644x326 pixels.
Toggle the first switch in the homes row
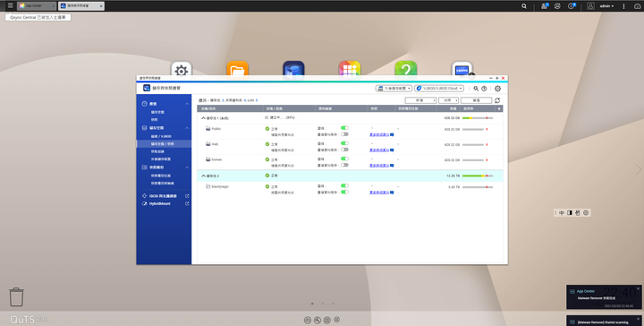pyautogui.click(x=344, y=159)
